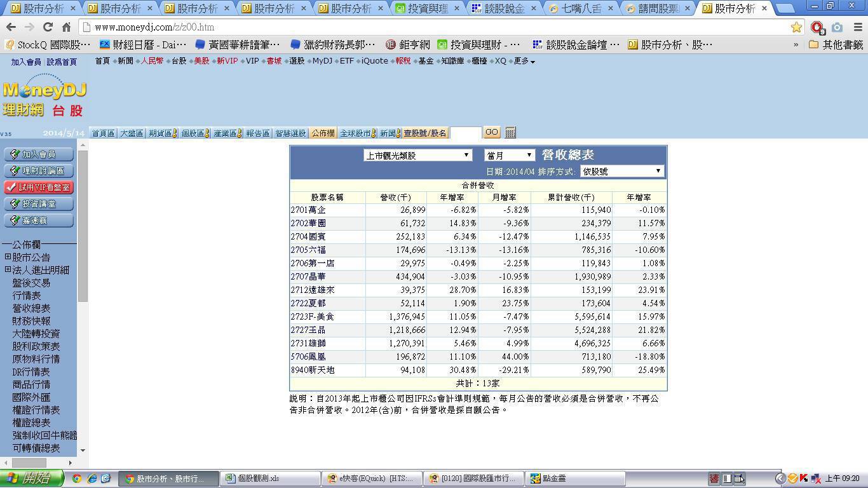Click the volume muted tray icon
The image size is (868, 488).
(x=815, y=478)
